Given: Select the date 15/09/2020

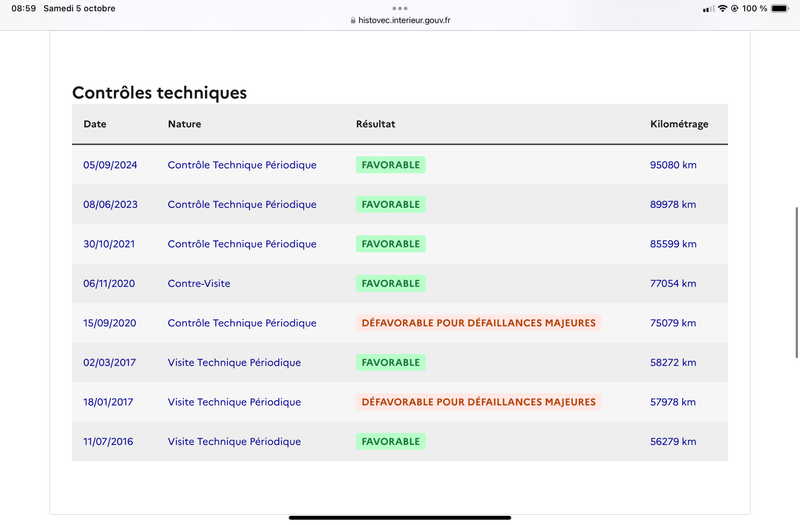Looking at the screenshot, I should click(110, 323).
